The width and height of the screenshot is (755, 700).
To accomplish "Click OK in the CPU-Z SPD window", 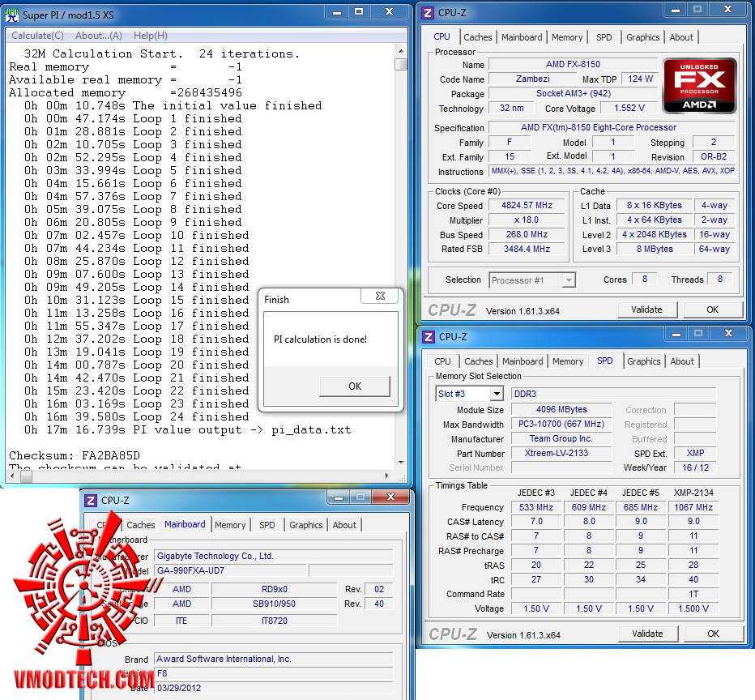I will 713,634.
